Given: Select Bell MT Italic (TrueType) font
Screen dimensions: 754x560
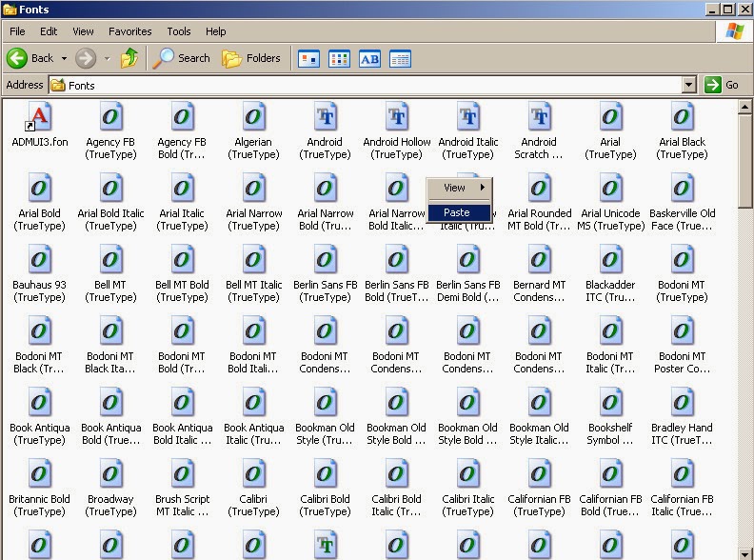Looking at the screenshot, I should tap(253, 273).
